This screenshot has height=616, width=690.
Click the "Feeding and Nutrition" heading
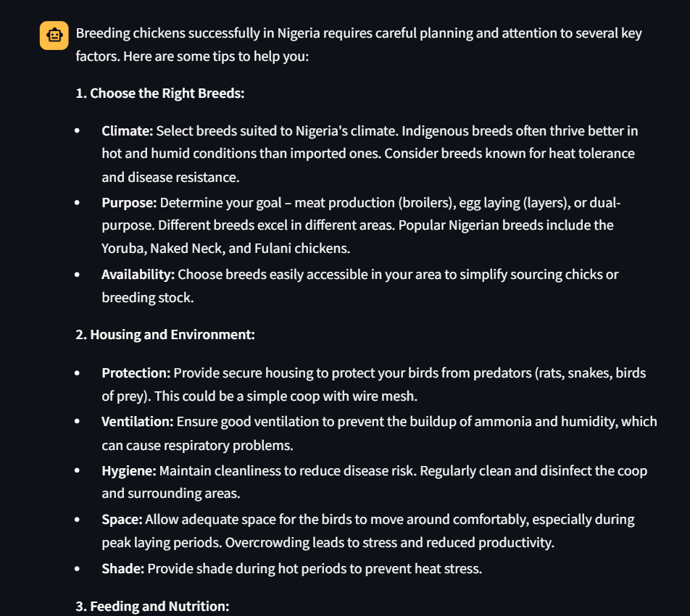152,606
